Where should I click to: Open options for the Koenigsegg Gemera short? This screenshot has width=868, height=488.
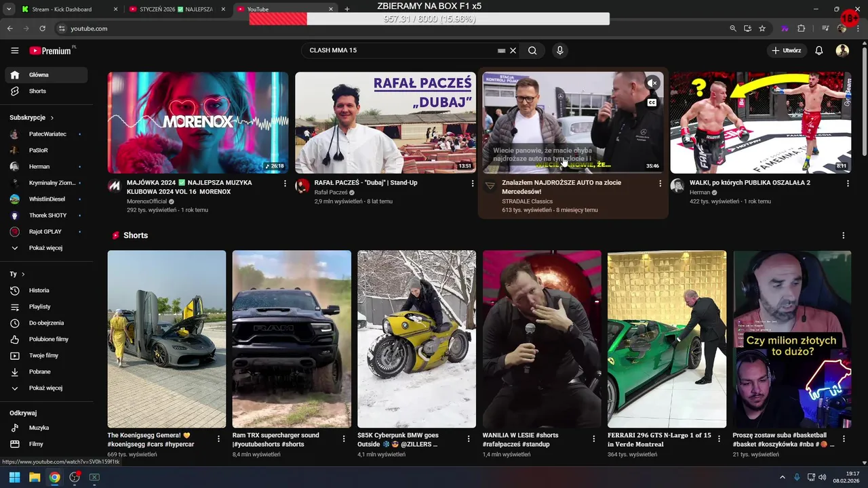(x=218, y=439)
